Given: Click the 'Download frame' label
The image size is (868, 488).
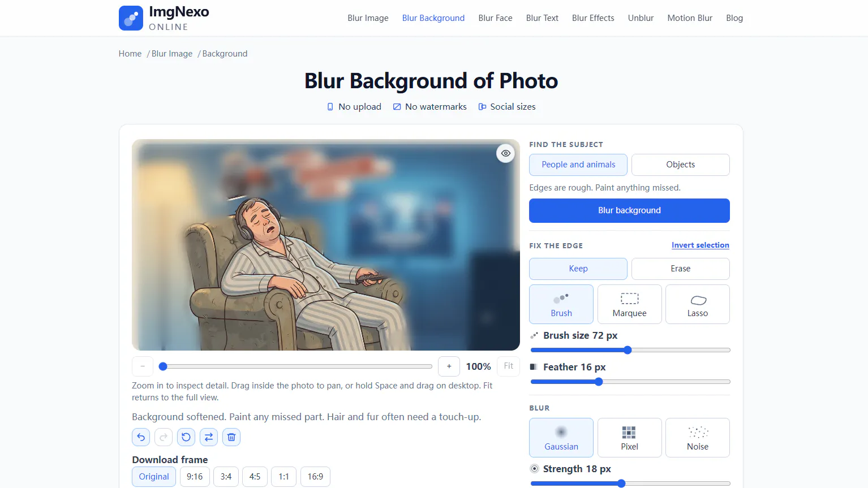Looking at the screenshot, I should point(170,460).
